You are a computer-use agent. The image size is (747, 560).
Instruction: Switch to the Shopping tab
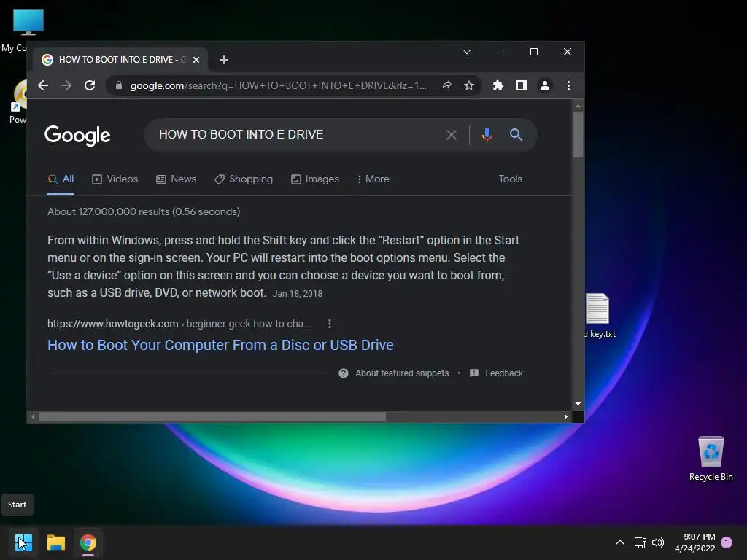(x=244, y=179)
